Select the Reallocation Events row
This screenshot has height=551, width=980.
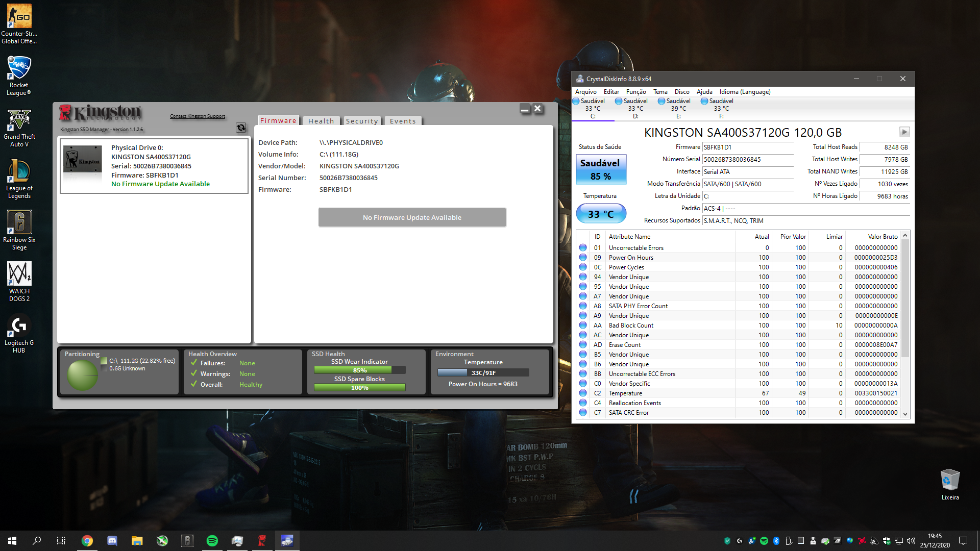pos(739,403)
